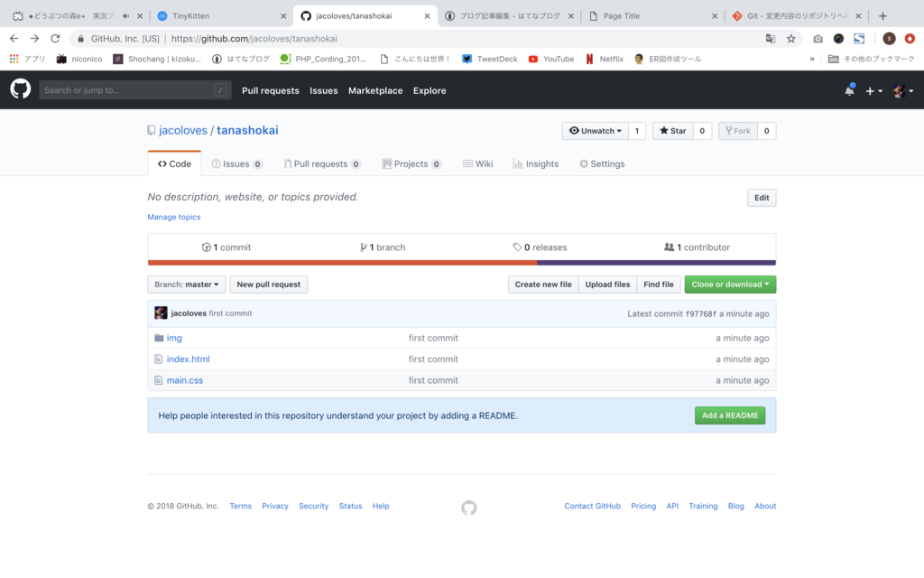Focus the Search or jump to field
The width and height of the screenshot is (924, 578).
[135, 90]
